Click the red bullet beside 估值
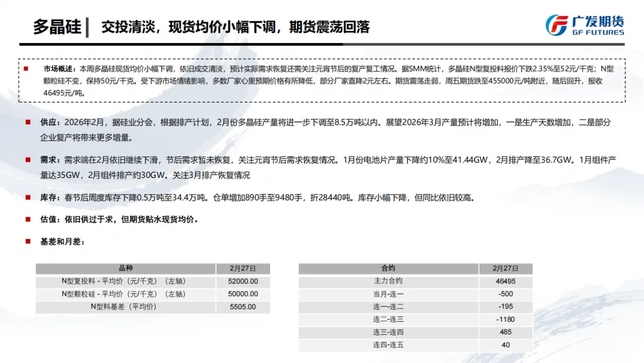644x363 pixels. [x=28, y=220]
